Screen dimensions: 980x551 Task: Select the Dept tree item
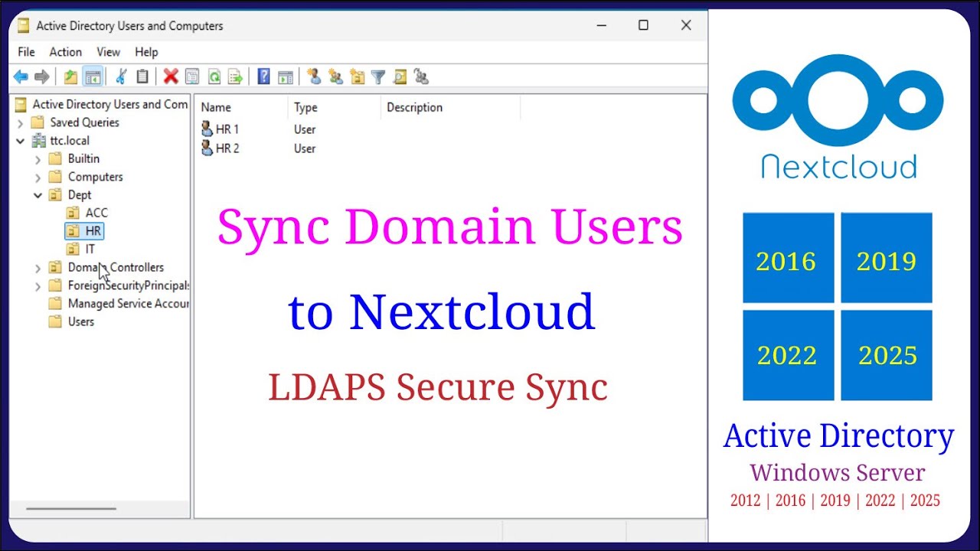click(80, 195)
